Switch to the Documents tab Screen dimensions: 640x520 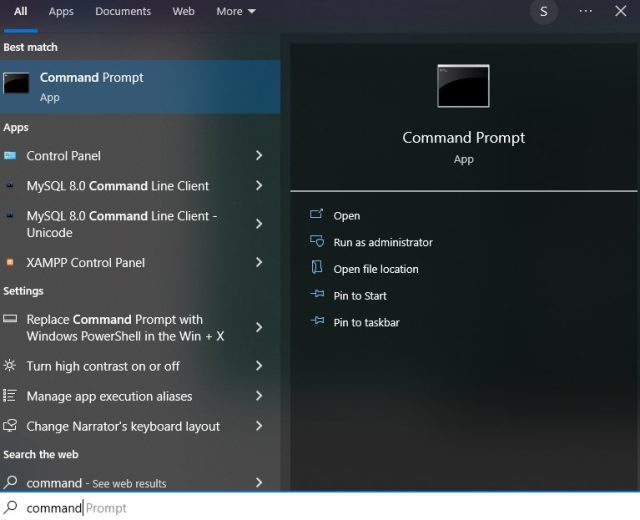123,11
